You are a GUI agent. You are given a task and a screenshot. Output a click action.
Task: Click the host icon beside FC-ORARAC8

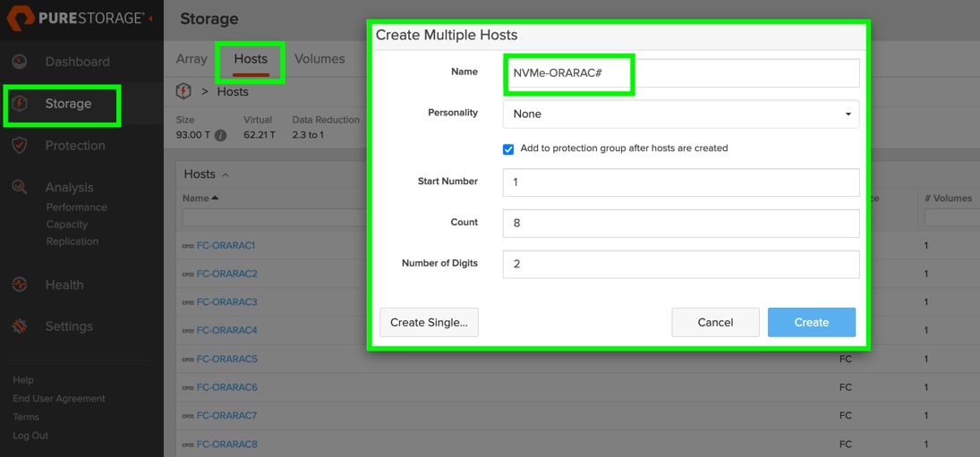(x=188, y=444)
